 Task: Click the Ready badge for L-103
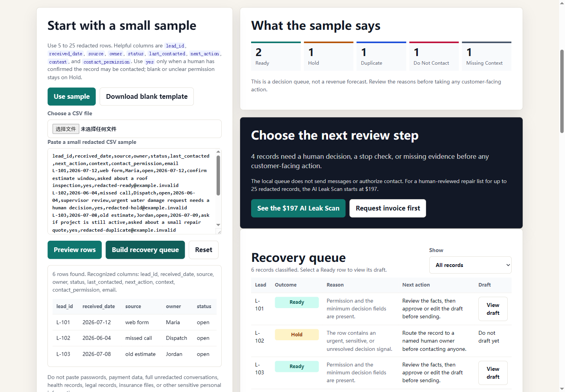[x=297, y=367]
